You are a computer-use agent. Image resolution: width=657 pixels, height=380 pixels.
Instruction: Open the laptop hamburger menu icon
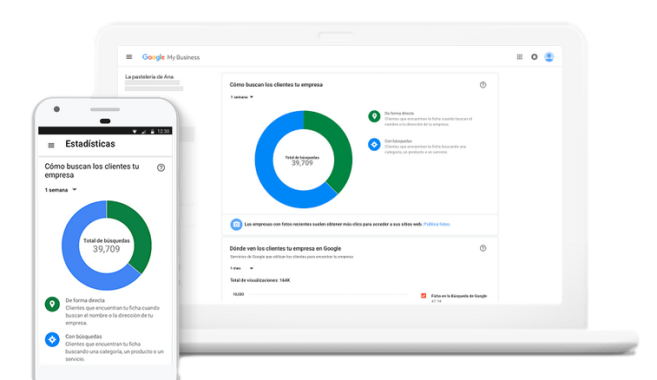129,57
